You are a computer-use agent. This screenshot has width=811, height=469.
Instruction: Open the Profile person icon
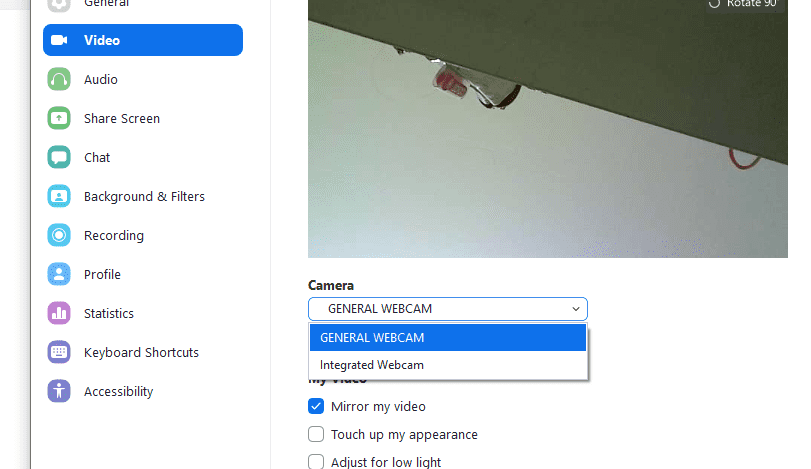(x=59, y=274)
